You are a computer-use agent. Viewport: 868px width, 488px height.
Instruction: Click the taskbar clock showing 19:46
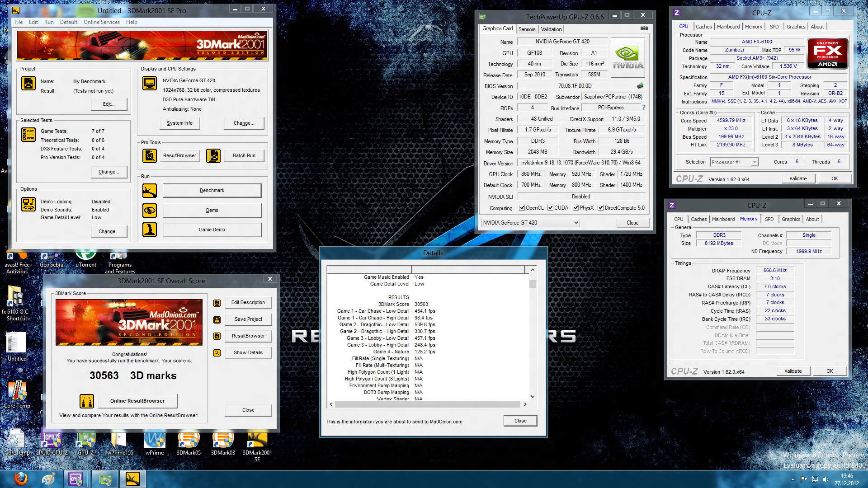(847, 479)
